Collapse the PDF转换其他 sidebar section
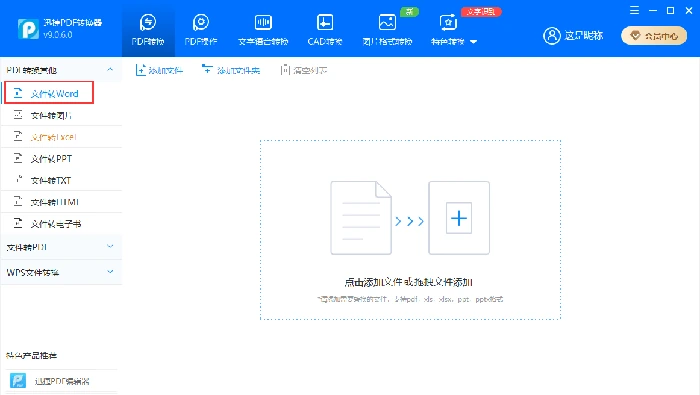This screenshot has height=395, width=700. 110,70
